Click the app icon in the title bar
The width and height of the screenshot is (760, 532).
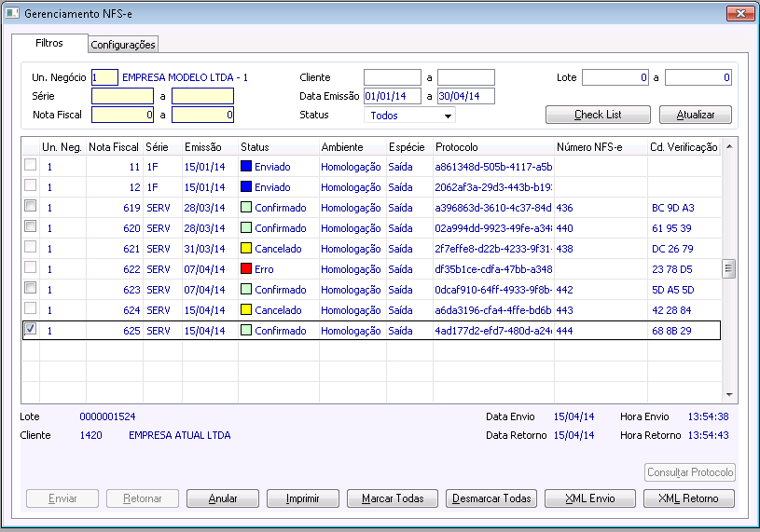pos(13,14)
